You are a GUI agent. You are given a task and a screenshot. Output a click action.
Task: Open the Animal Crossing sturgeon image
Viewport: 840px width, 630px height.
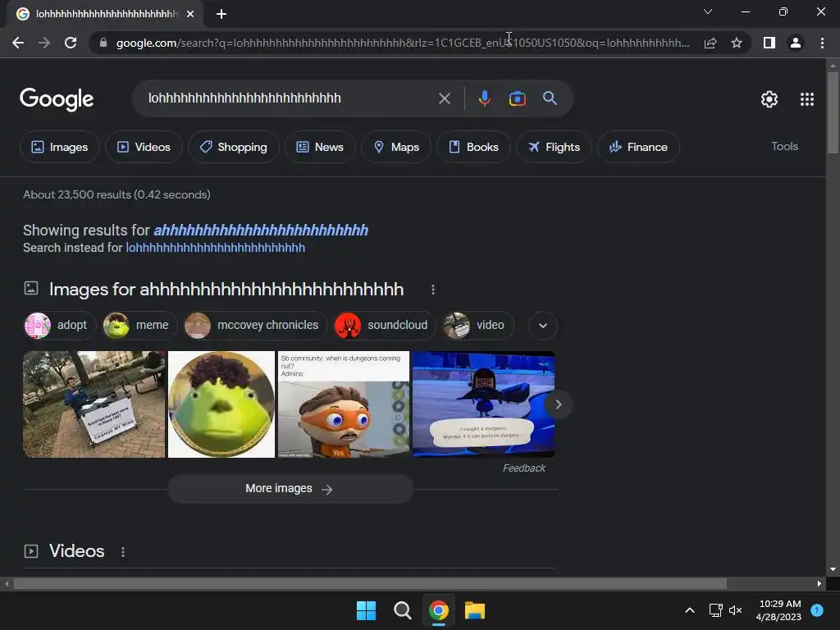coord(483,404)
